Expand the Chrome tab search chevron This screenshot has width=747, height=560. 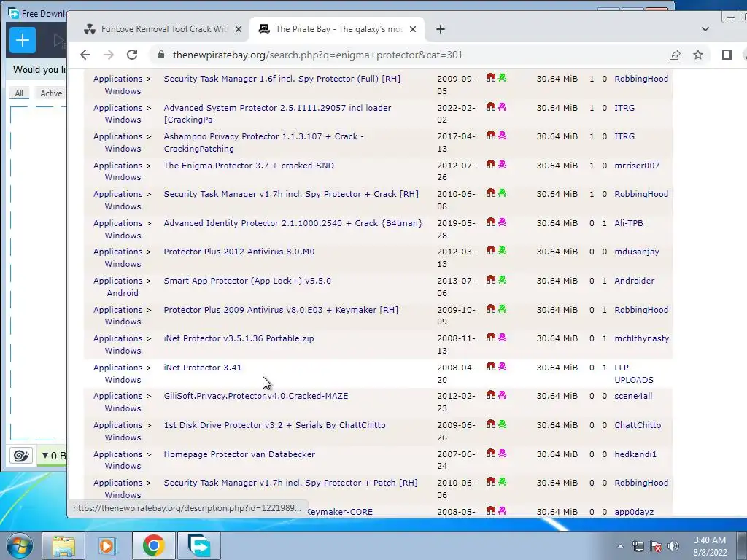pos(705,29)
